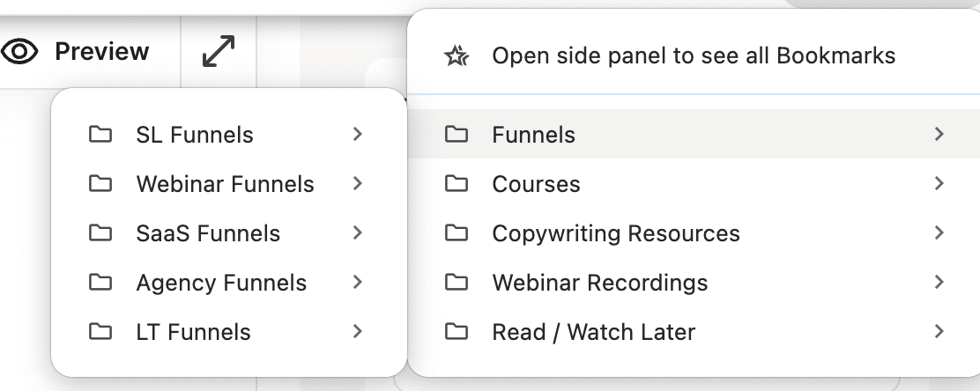Open the Courses bookmark folder

536,184
